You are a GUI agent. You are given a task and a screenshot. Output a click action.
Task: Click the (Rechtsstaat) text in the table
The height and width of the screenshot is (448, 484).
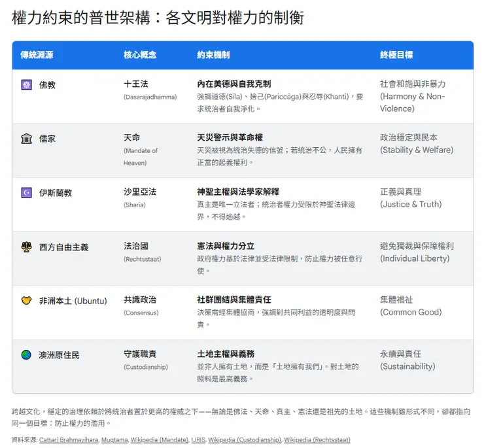coord(143,259)
